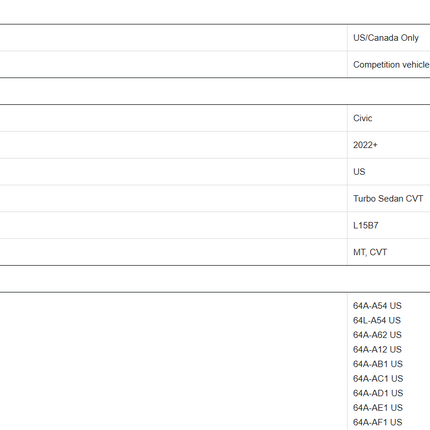Click the 64A-A62 US entry
The height and width of the screenshot is (430, 430).
(377, 335)
